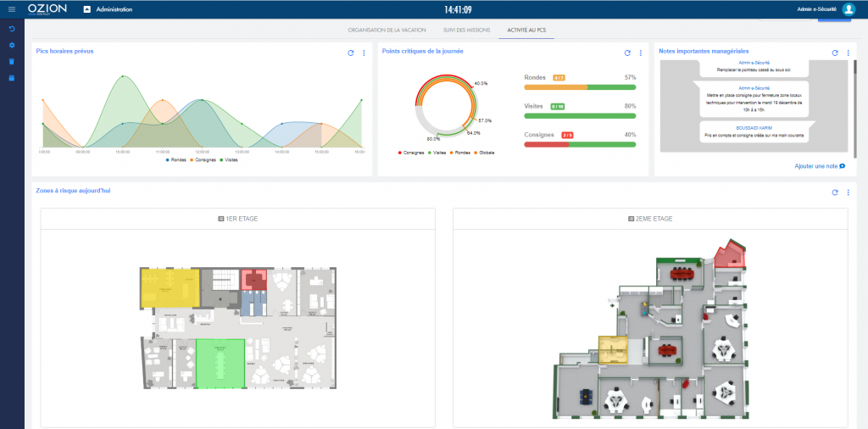Click the Rondes 57% progress bar
The width and height of the screenshot is (868, 429).
(x=580, y=87)
